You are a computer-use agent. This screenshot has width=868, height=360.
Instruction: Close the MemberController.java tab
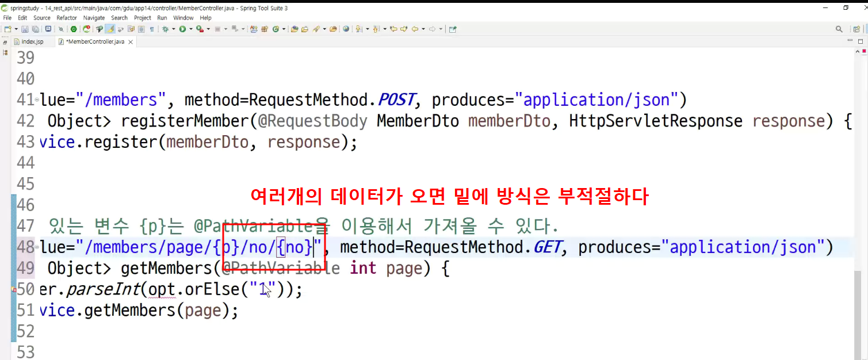click(131, 42)
